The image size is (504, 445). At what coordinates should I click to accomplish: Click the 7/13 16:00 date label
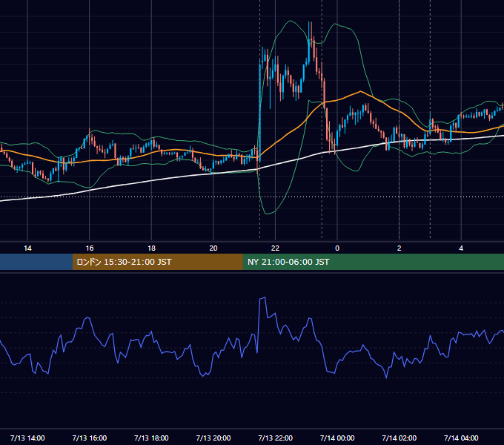coord(90,438)
